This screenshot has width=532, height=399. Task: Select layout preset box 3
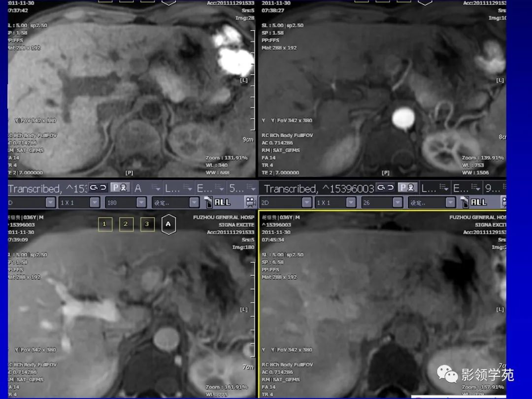(x=147, y=224)
